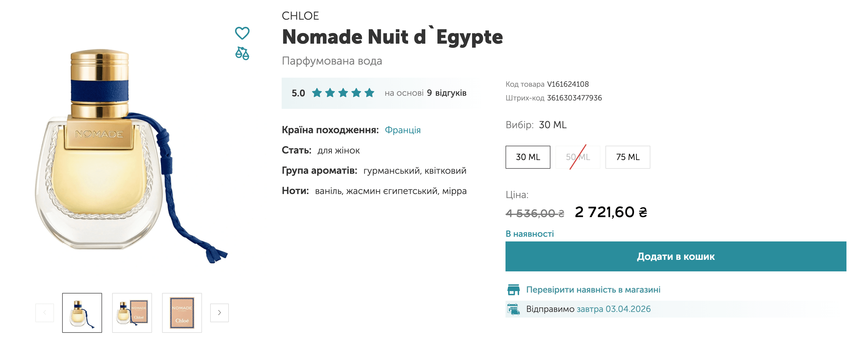Select the 30 ML volume option
The height and width of the screenshot is (345, 868).
528,157
